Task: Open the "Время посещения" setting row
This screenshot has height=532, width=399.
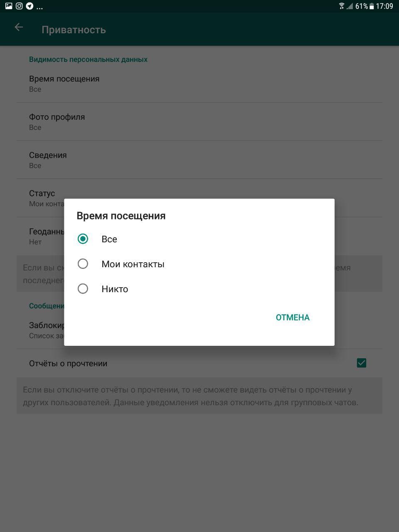Action: pos(199,84)
